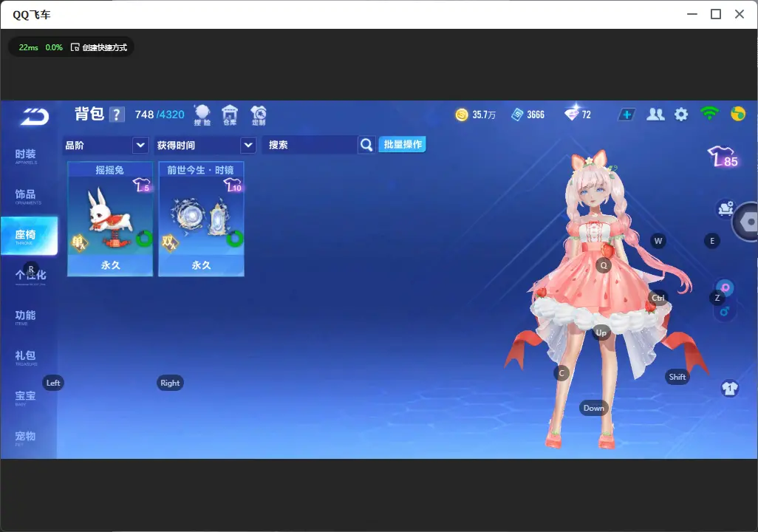Click the back arrow logo icon

tap(34, 116)
